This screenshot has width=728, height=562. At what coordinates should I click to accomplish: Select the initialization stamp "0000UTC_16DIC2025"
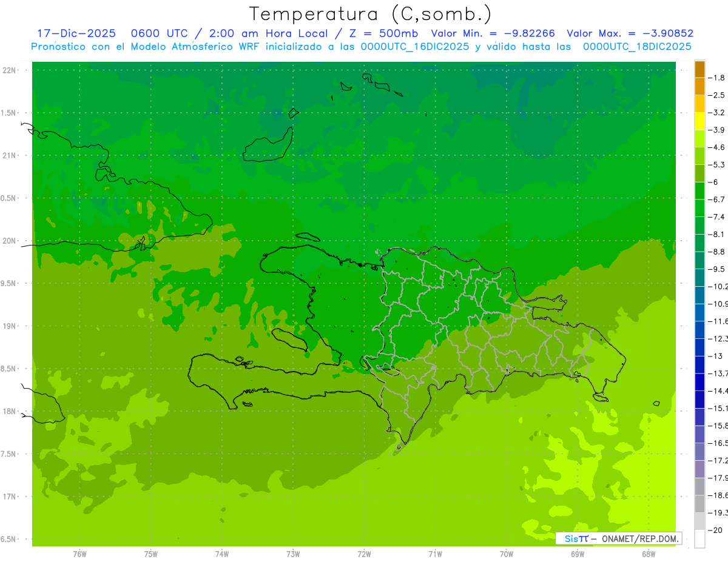[x=415, y=47]
